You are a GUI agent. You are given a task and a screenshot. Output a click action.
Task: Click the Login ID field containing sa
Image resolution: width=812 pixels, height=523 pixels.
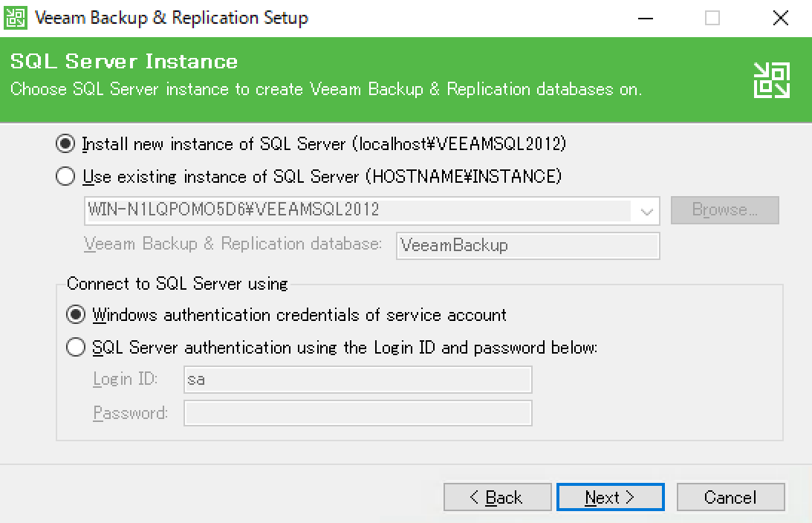pos(357,379)
